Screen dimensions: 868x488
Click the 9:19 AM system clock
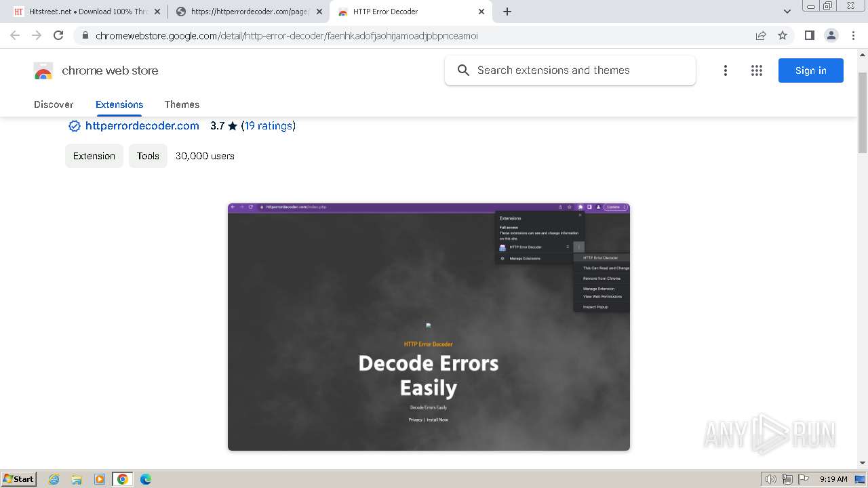pyautogui.click(x=833, y=479)
